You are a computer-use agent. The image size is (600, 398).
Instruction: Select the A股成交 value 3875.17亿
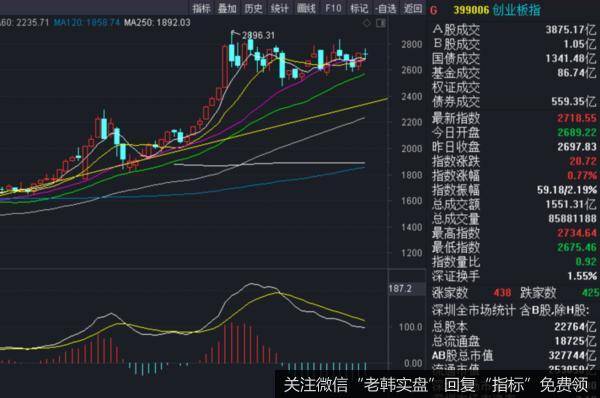click(x=571, y=30)
